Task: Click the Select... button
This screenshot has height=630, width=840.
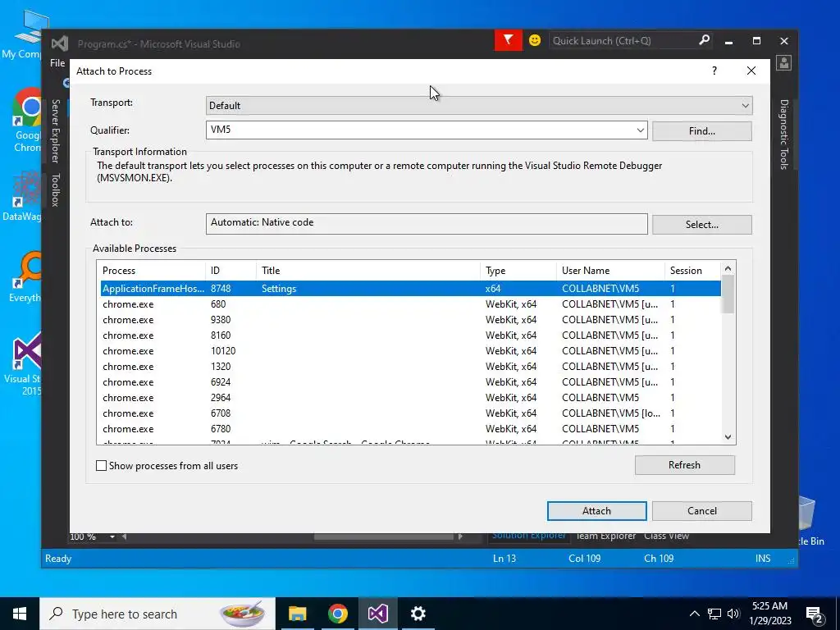Action: pos(702,225)
